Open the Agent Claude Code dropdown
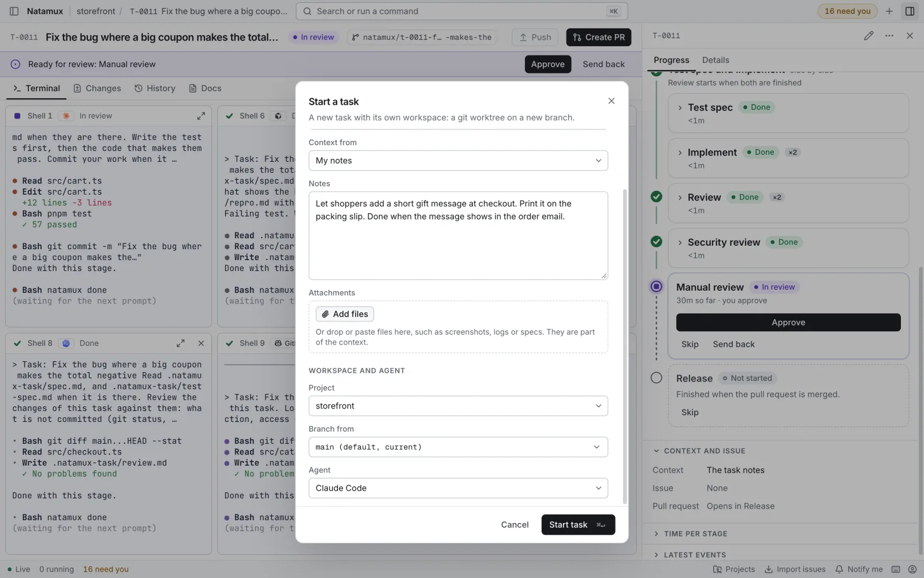 click(458, 488)
